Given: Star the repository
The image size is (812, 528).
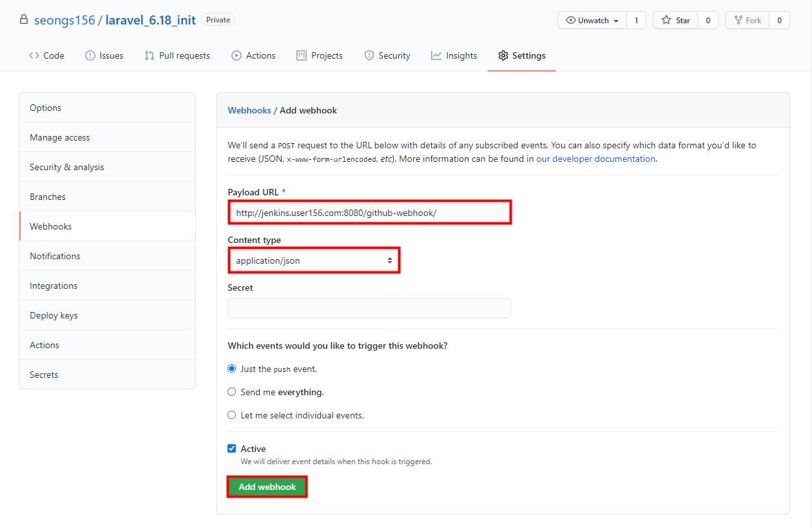Looking at the screenshot, I should point(675,20).
